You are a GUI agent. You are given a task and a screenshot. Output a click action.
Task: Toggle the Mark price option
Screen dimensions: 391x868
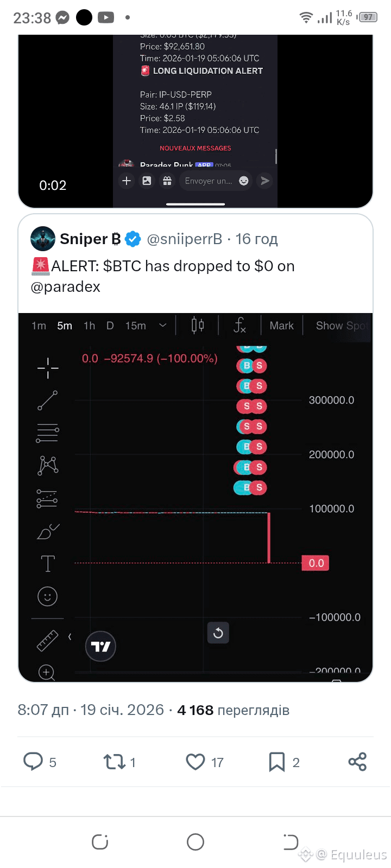click(x=281, y=325)
